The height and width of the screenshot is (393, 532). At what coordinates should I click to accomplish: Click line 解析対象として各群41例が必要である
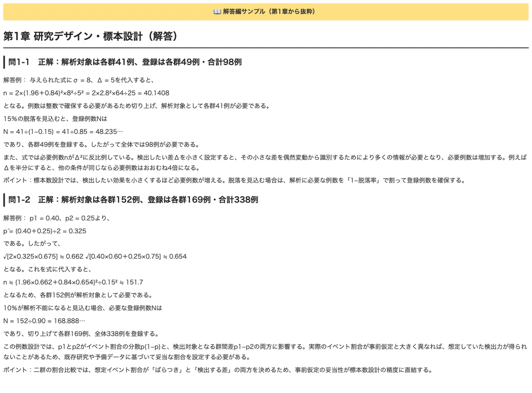(x=136, y=106)
